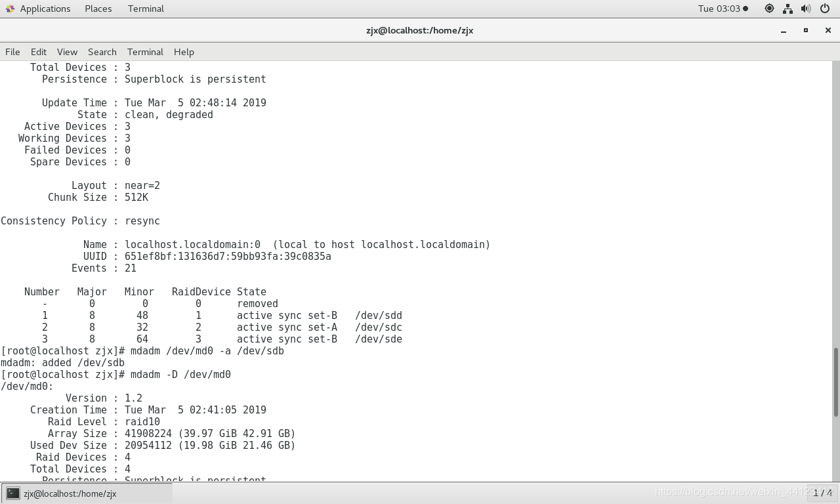Click the workspace switcher 1 / 4
840x504 pixels.
(x=822, y=493)
